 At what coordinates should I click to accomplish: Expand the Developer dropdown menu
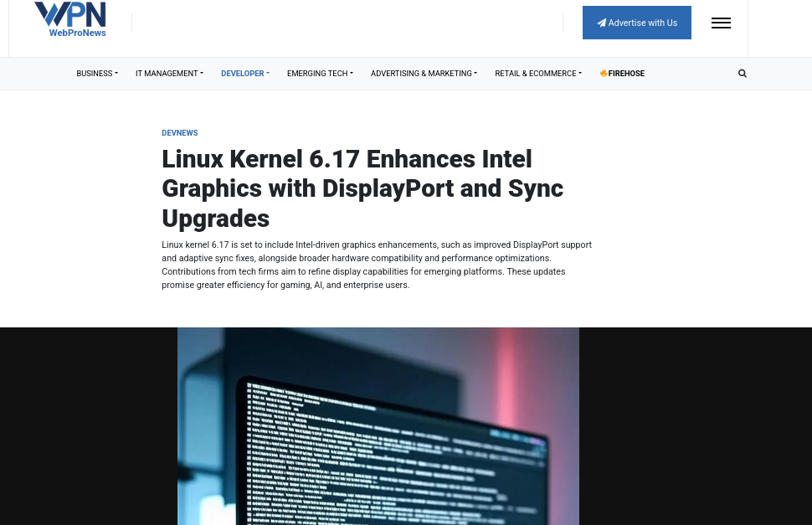[245, 74]
